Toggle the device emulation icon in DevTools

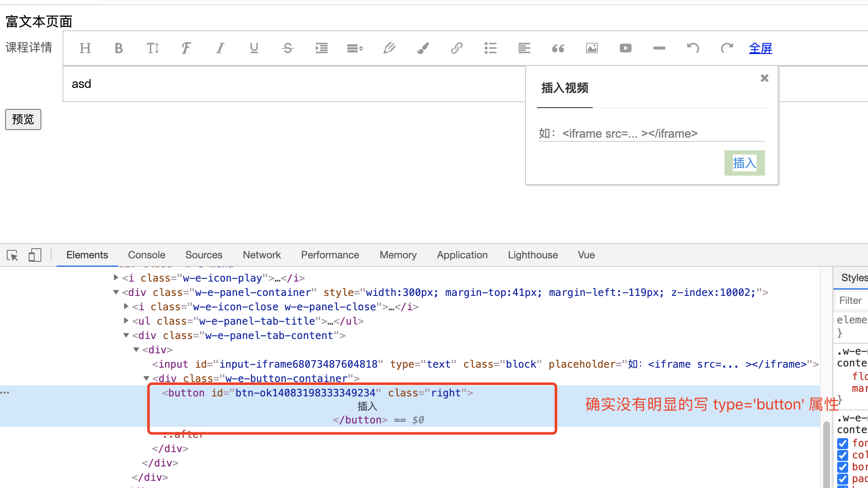tap(35, 255)
